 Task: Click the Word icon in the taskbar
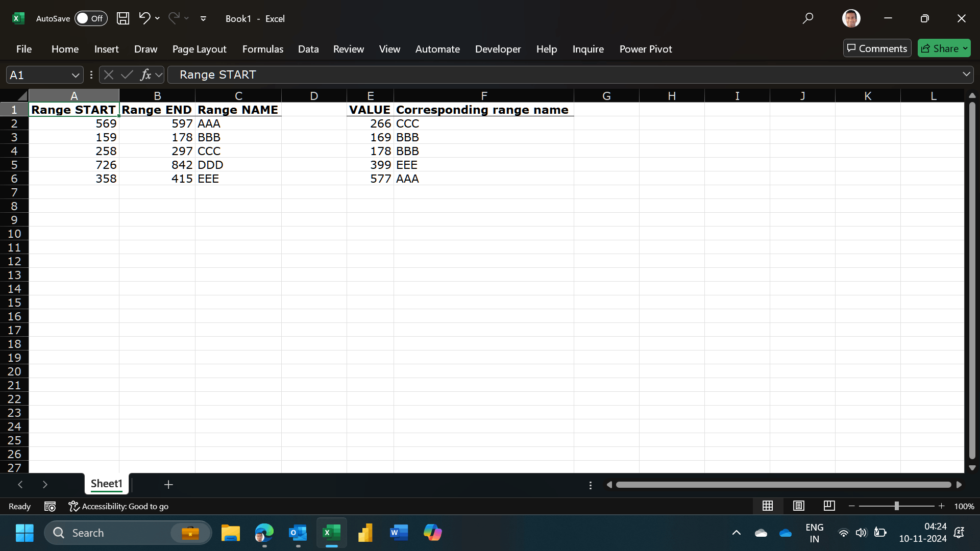[399, 533]
